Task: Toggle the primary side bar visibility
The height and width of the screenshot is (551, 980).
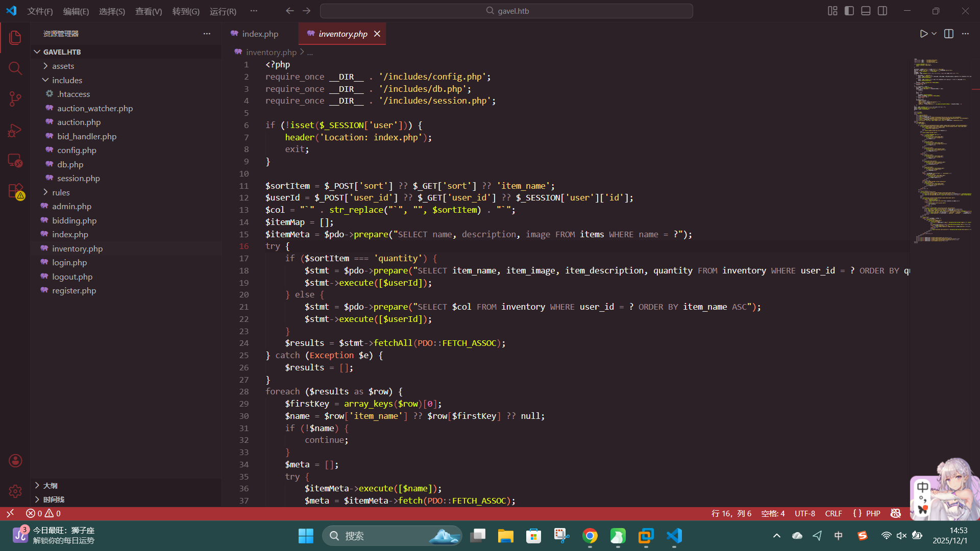Action: pos(849,11)
